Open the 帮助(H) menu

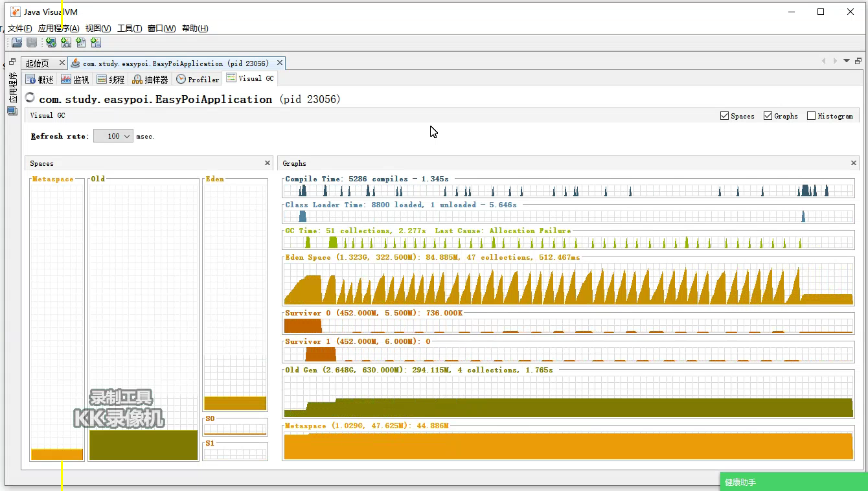point(195,29)
